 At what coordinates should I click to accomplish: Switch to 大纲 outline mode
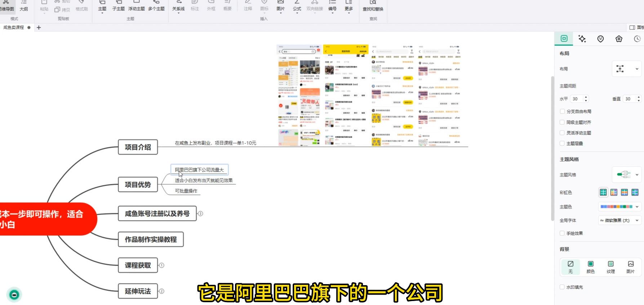[24, 5]
